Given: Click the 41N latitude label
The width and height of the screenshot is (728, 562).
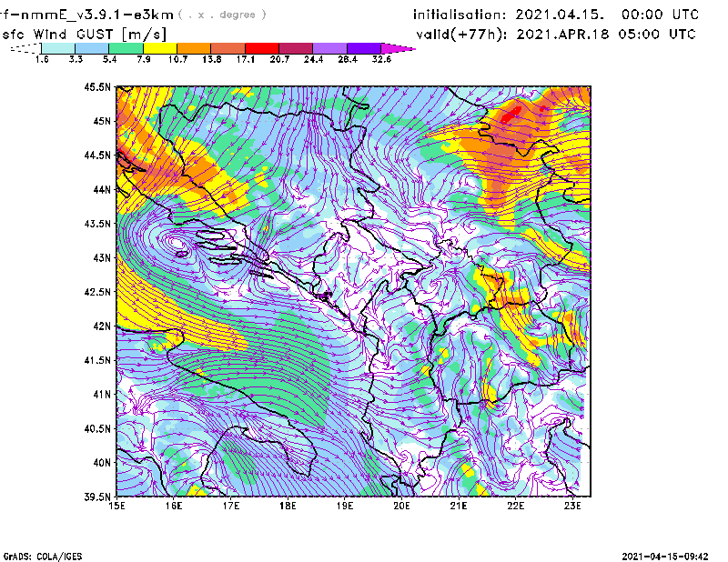Looking at the screenshot, I should pyautogui.click(x=102, y=394).
